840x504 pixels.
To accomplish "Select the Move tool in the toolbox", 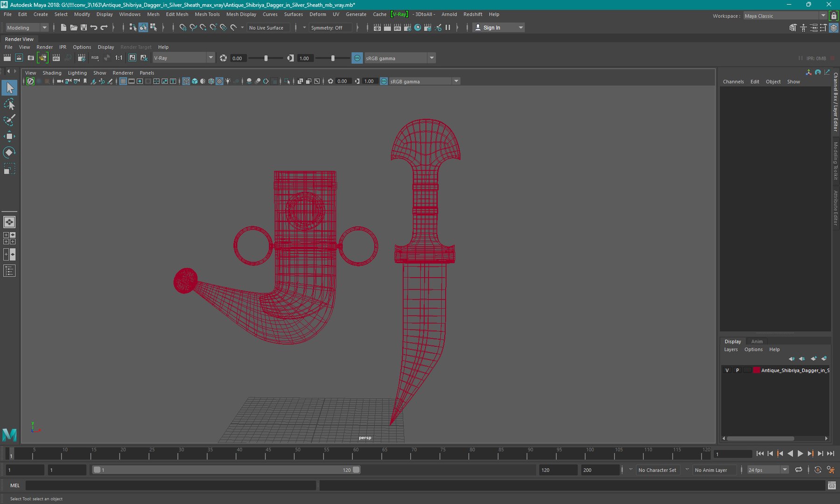I will coord(9,136).
